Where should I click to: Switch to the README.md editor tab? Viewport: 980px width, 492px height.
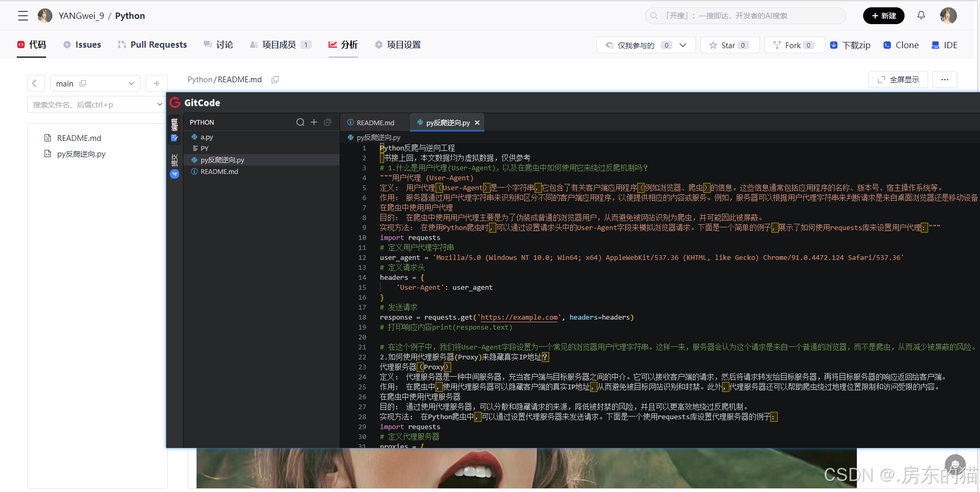[374, 123]
